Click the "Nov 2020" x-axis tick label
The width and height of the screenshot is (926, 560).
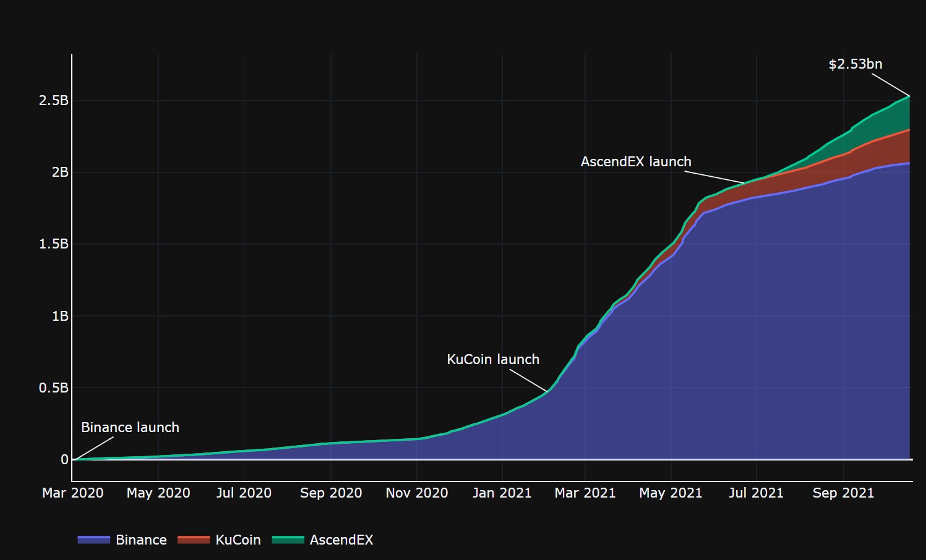pyautogui.click(x=417, y=493)
